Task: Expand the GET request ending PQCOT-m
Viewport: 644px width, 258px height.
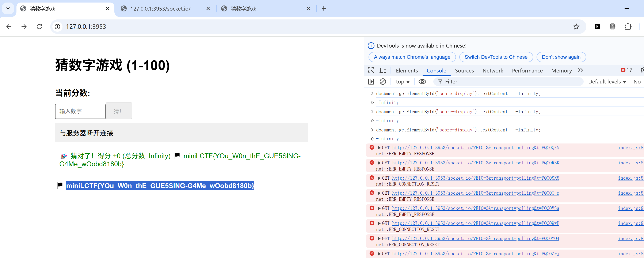Action: pos(379,193)
